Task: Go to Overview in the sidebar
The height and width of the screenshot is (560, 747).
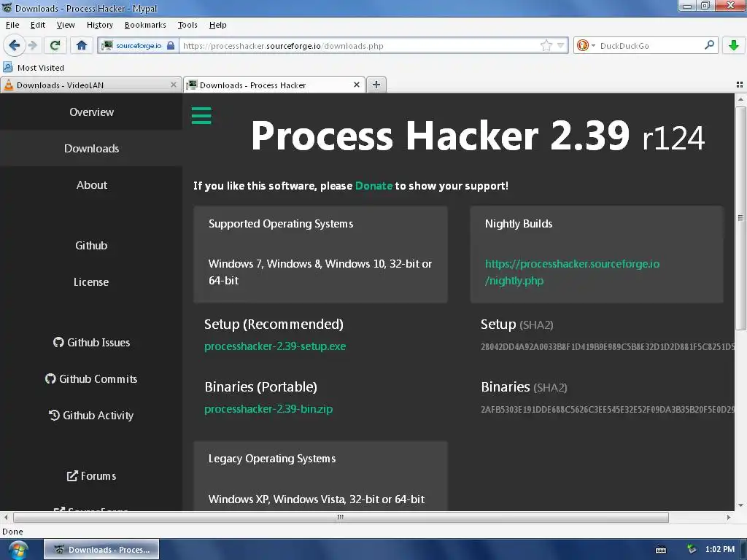Action: 91,112
